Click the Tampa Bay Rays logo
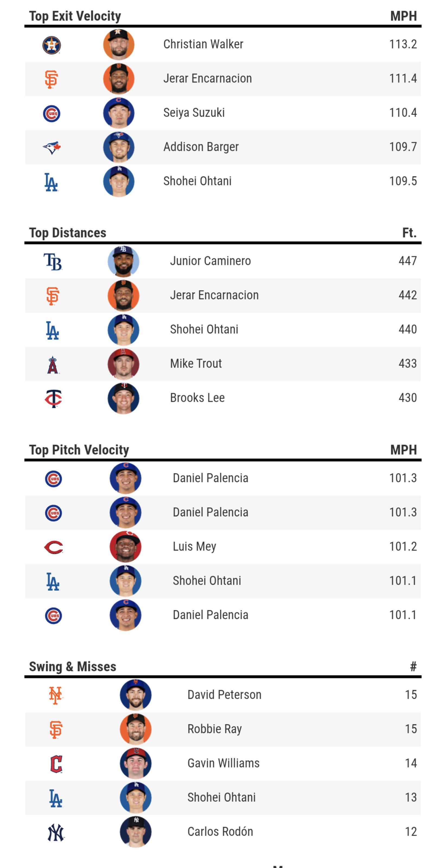 [x=53, y=262]
